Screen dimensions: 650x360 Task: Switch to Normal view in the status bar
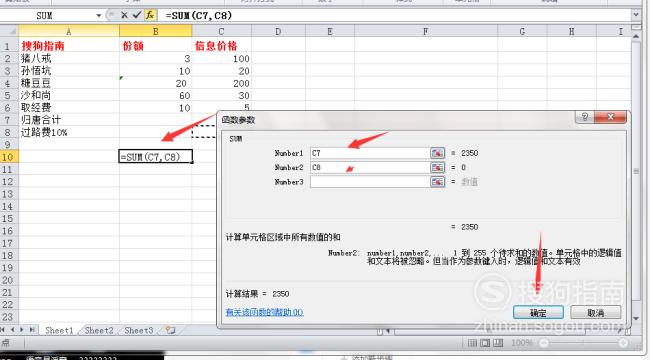[x=472, y=343]
